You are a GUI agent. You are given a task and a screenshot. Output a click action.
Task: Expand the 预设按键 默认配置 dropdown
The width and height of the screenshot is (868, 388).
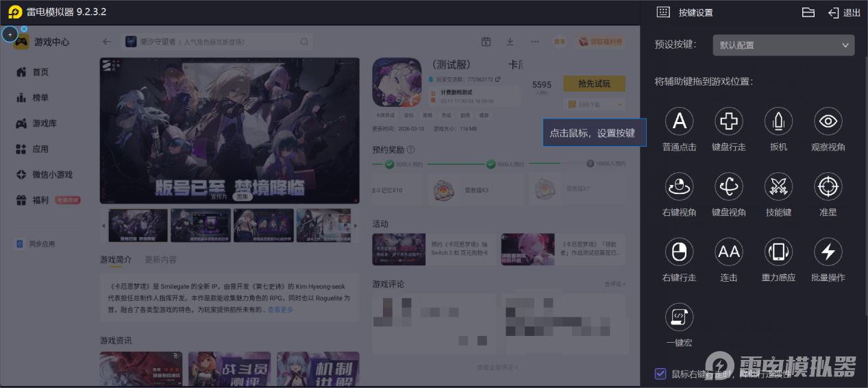pos(784,45)
